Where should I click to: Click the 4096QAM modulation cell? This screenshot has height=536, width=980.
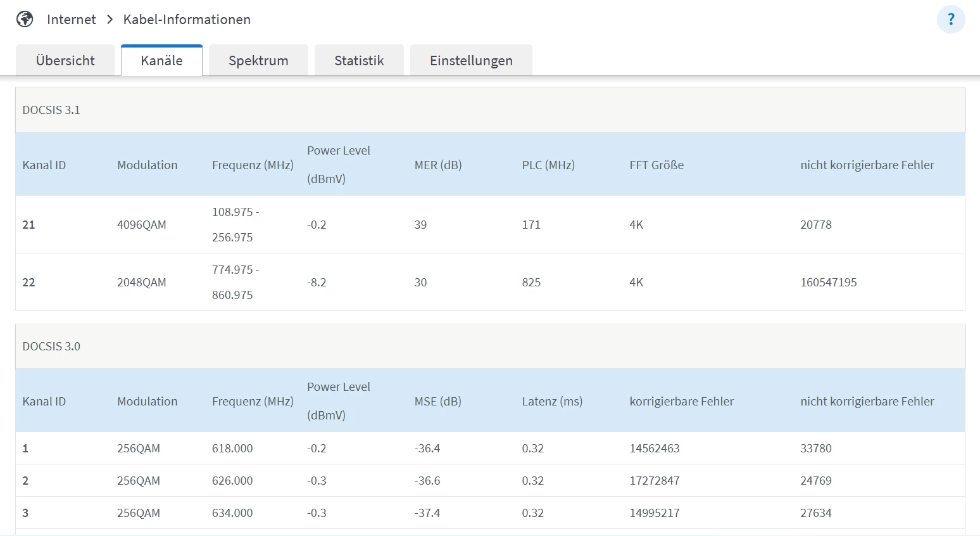pos(141,225)
